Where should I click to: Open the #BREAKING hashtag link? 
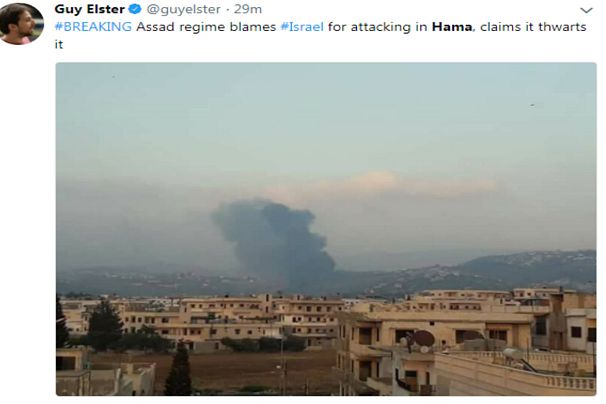93,27
